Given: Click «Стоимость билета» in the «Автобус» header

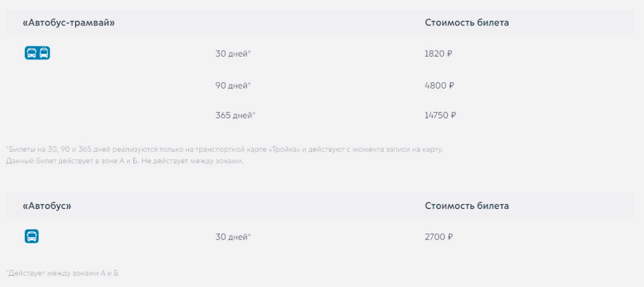Looking at the screenshot, I should tap(467, 206).
